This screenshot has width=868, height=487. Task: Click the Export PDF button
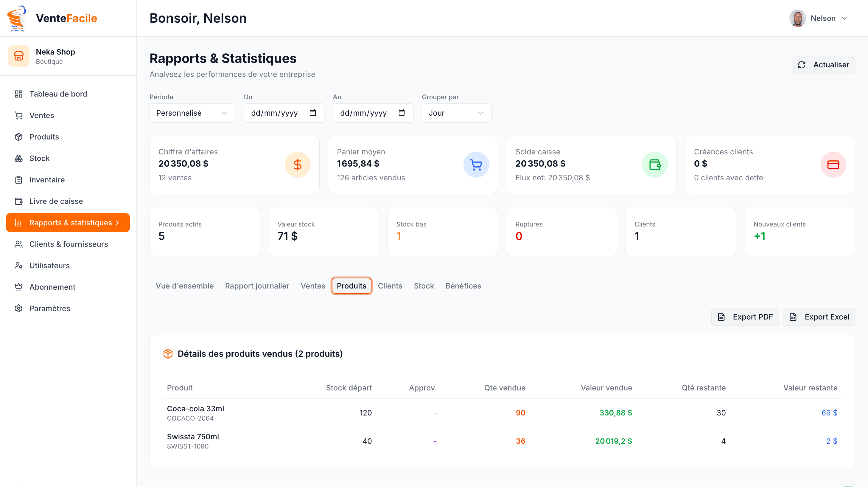[x=745, y=317]
